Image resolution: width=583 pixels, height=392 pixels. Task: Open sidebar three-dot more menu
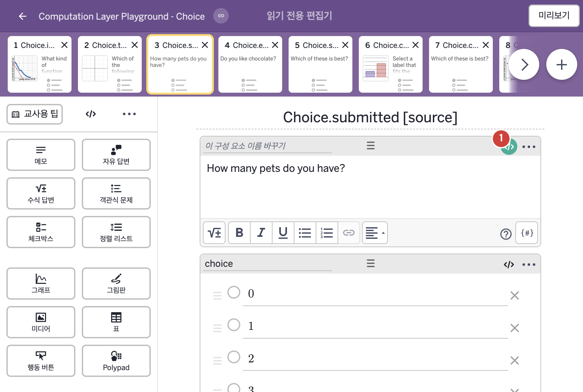[x=129, y=114]
